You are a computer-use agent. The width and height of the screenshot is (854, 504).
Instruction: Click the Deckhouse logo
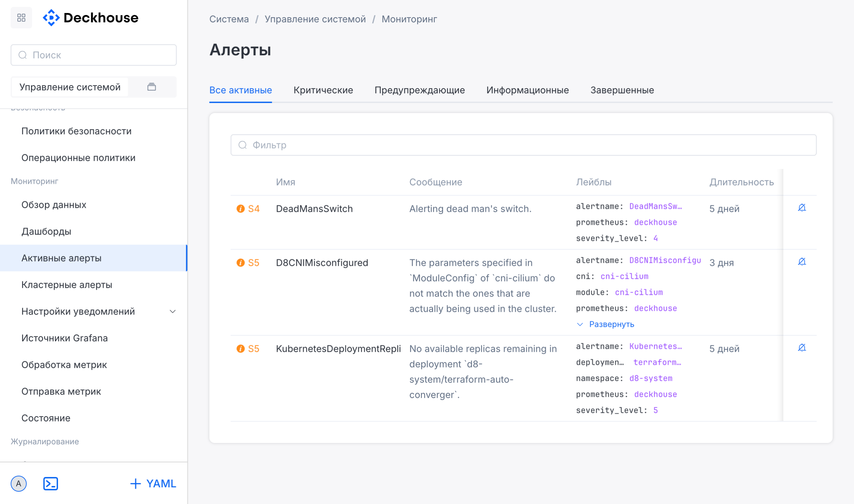point(91,18)
